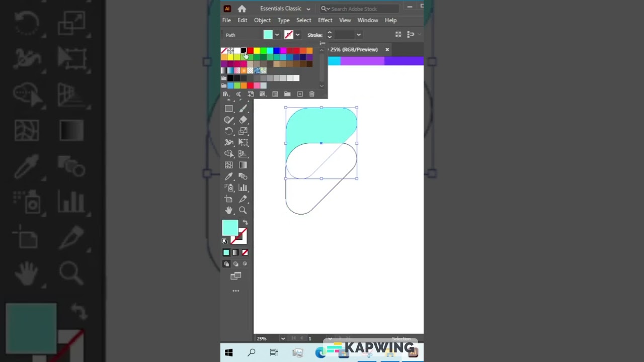Open the fill color dropdown arrow

tap(277, 35)
